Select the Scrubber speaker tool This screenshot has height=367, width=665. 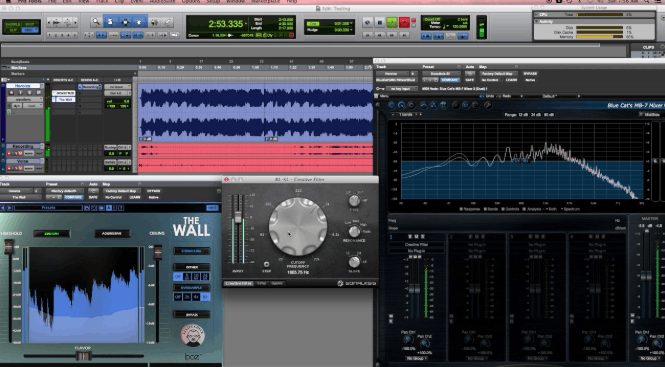tap(154, 22)
